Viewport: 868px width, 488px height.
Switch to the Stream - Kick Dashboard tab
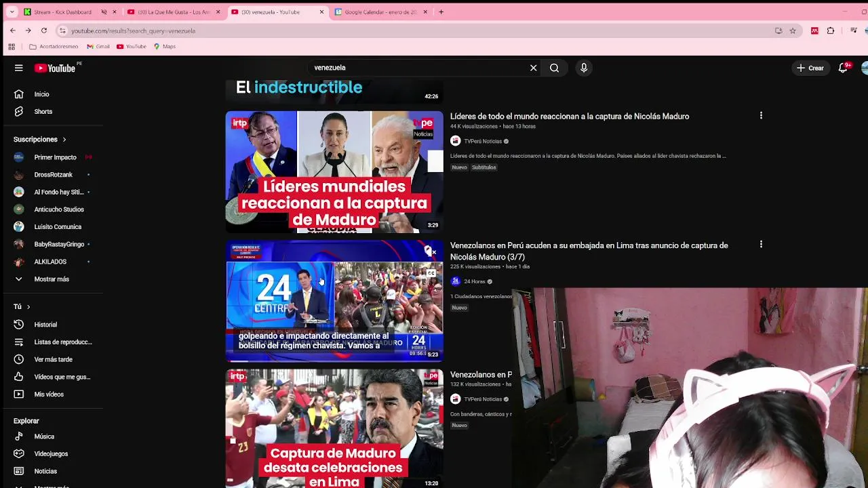[62, 12]
